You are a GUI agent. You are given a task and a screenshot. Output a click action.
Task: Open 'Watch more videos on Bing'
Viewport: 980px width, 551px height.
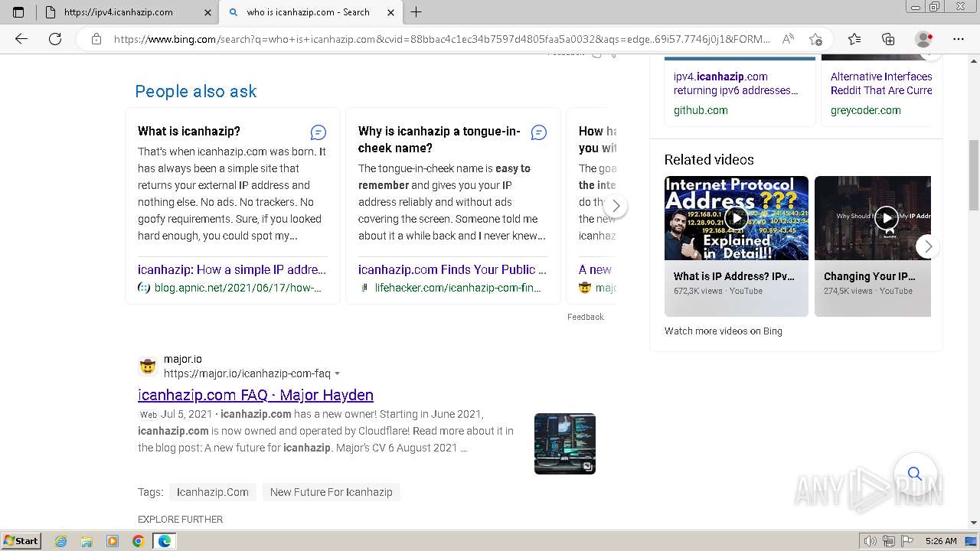[x=724, y=331]
